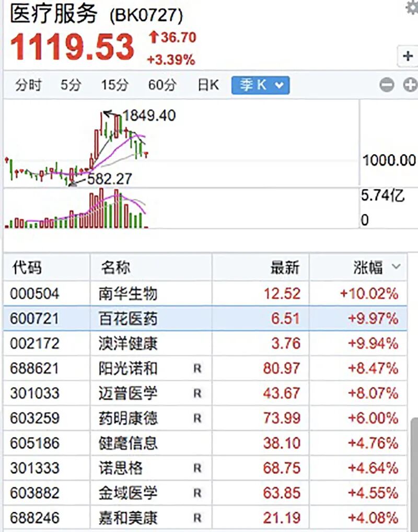The width and height of the screenshot is (418, 532).
Task: Click latest price 80.97
Action: tap(282, 368)
